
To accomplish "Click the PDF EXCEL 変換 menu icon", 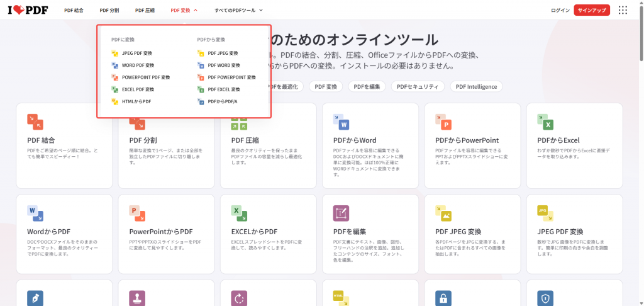I will [201, 89].
